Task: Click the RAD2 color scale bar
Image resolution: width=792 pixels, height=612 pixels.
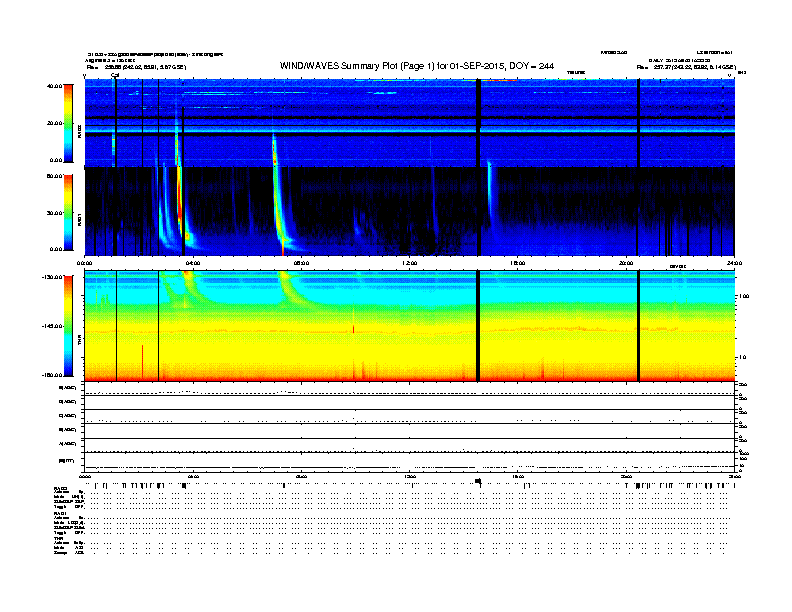Action: (68, 123)
